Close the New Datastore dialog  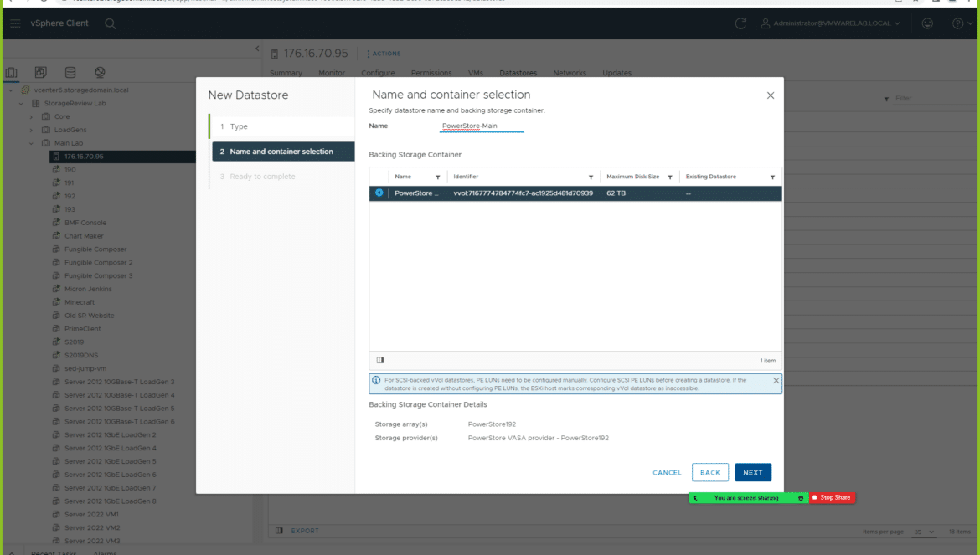pyautogui.click(x=771, y=95)
